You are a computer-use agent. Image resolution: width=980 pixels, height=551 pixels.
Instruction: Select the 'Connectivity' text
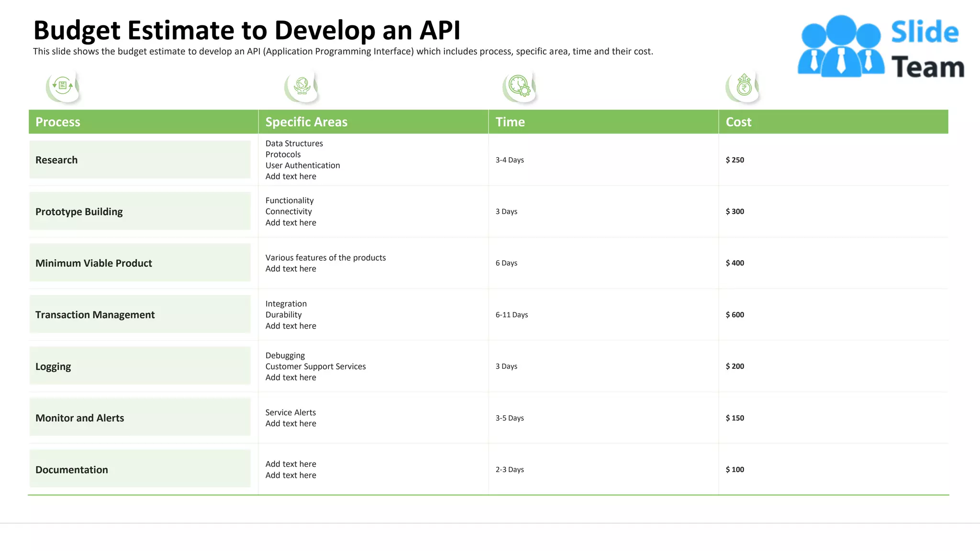(x=289, y=211)
